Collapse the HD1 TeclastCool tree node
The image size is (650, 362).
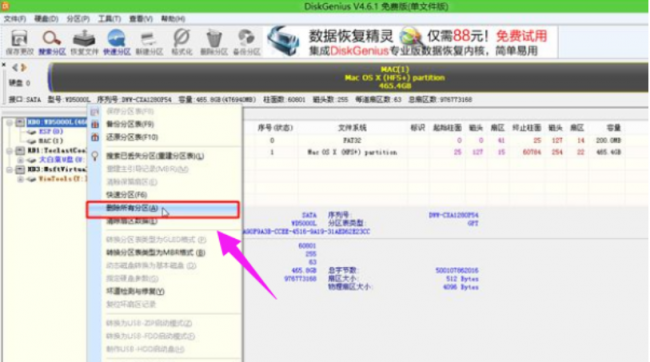tap(9, 151)
